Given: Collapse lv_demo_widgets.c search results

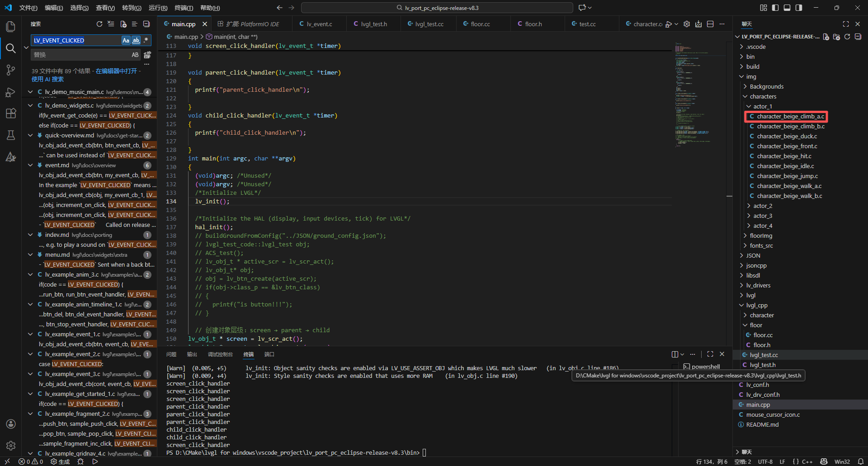Looking at the screenshot, I should 30,105.
